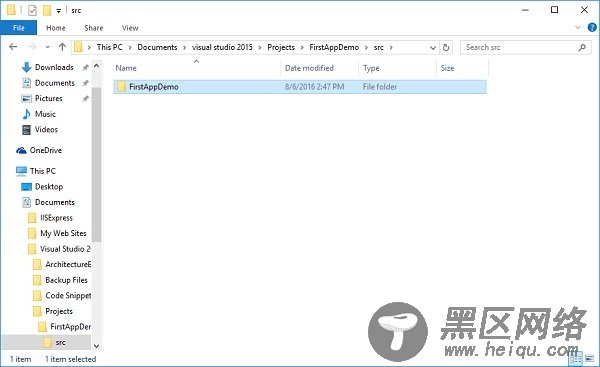Refresh the src folder view
Screen dimensions: 600x367
tap(446, 47)
